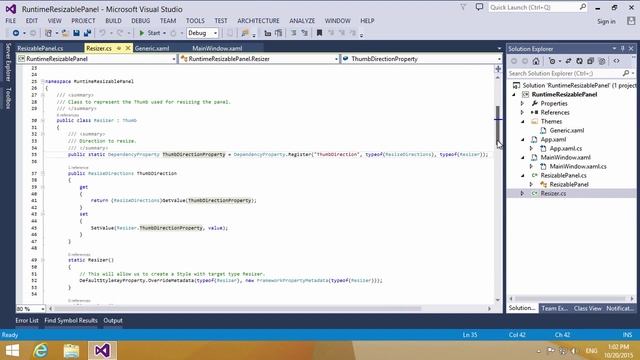Expand the References node

[522, 113]
